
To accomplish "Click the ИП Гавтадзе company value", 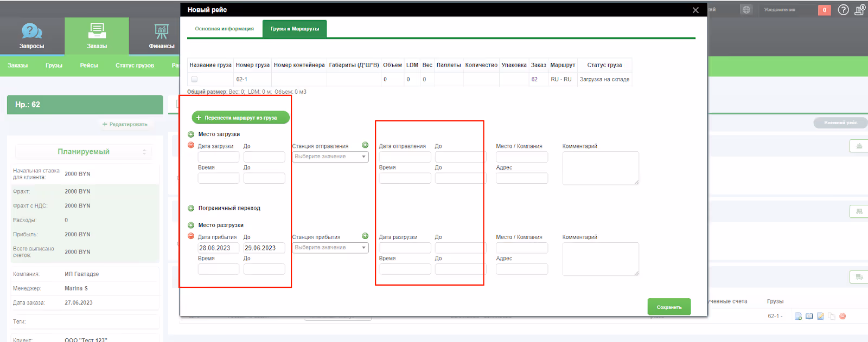I will [x=81, y=274].
